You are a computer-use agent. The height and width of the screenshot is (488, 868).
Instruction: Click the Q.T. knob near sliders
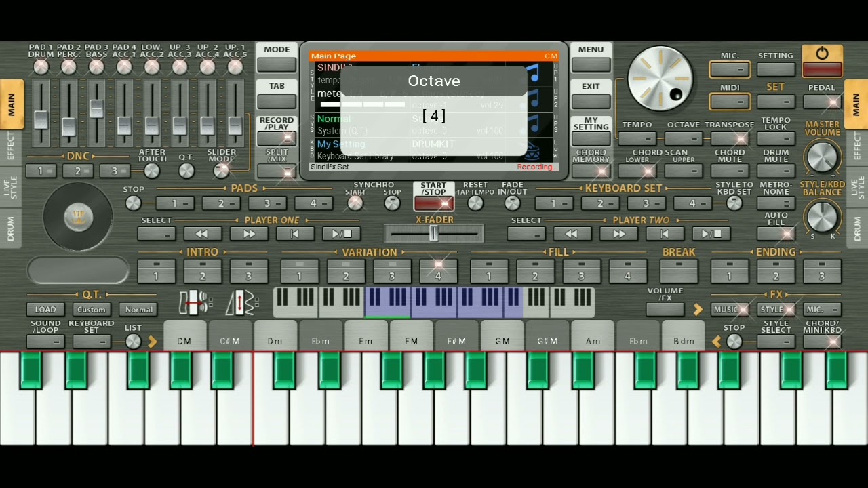(186, 171)
